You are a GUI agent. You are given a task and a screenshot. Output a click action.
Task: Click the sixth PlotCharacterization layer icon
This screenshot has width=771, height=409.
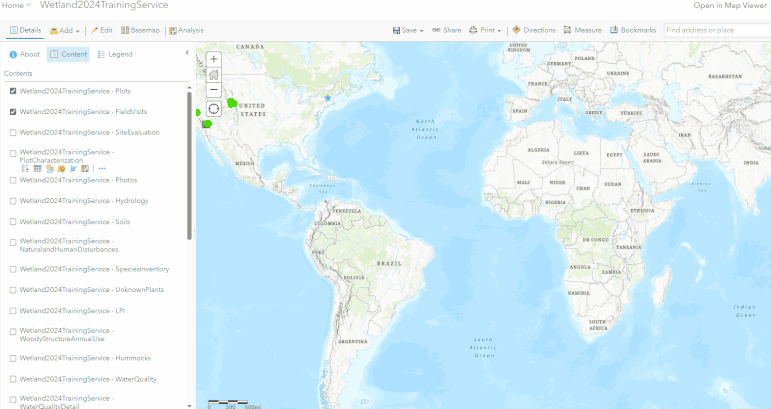[85, 169]
